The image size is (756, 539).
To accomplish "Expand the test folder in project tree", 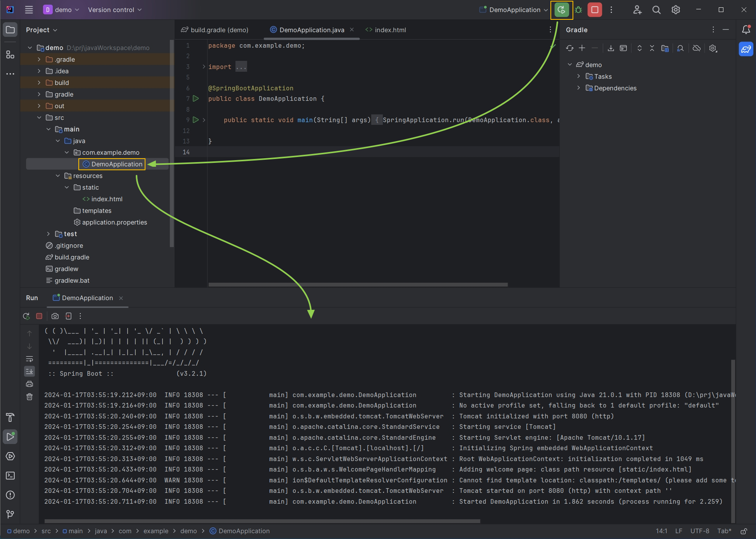I will (x=48, y=234).
